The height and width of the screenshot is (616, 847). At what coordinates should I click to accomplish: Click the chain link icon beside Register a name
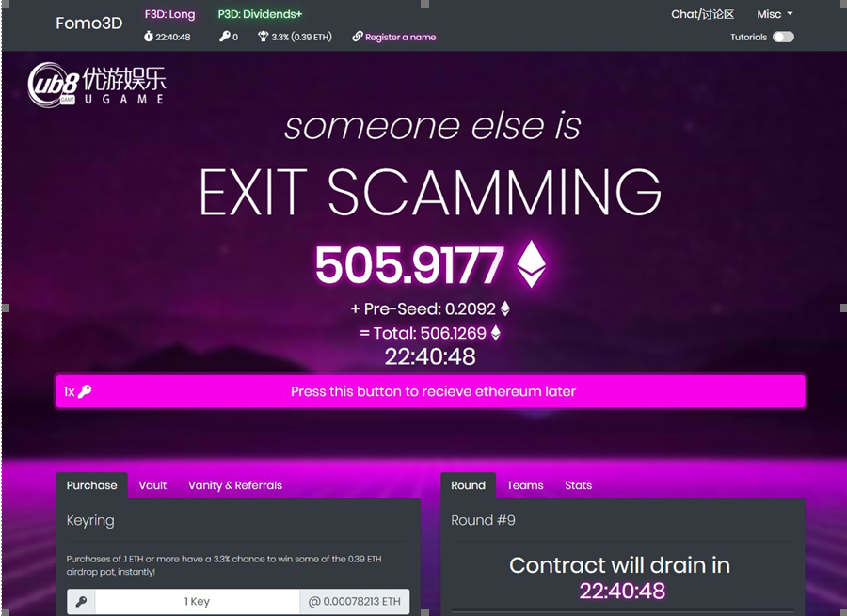[x=357, y=37]
